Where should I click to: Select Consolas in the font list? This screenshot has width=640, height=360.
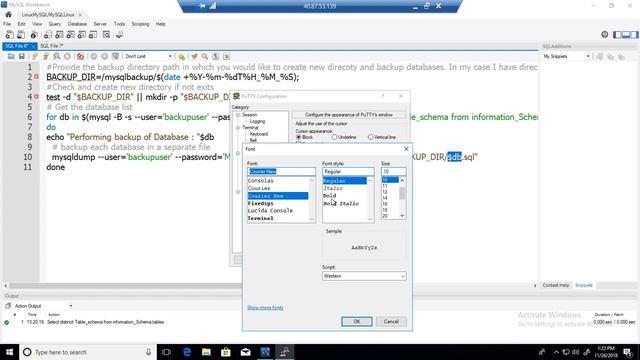tap(260, 181)
